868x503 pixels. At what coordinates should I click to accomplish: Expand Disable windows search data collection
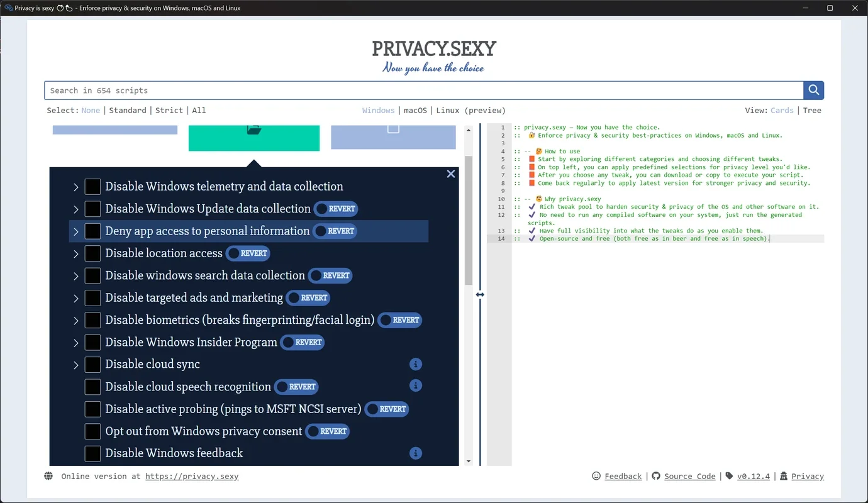tap(75, 276)
